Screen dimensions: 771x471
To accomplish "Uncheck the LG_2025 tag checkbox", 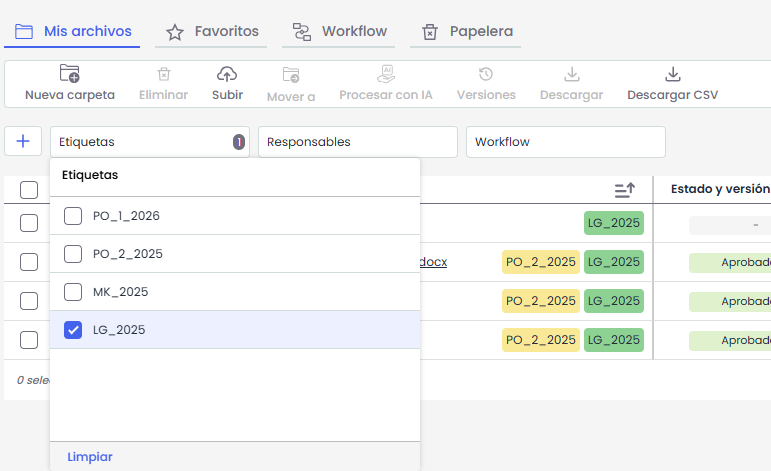I will [x=73, y=330].
